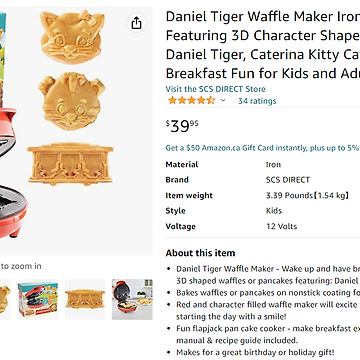
Task: Open the 34 ratings link
Action: (x=257, y=101)
